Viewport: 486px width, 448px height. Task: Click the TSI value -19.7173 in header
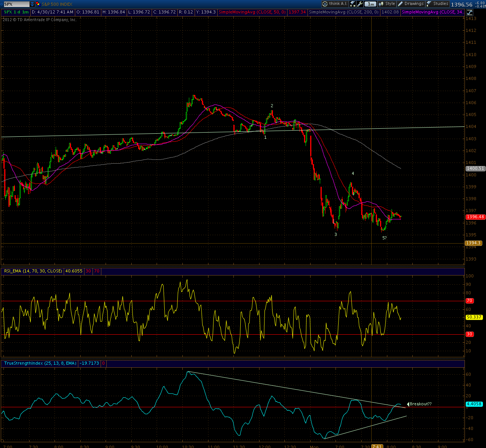pyautogui.click(x=89, y=363)
